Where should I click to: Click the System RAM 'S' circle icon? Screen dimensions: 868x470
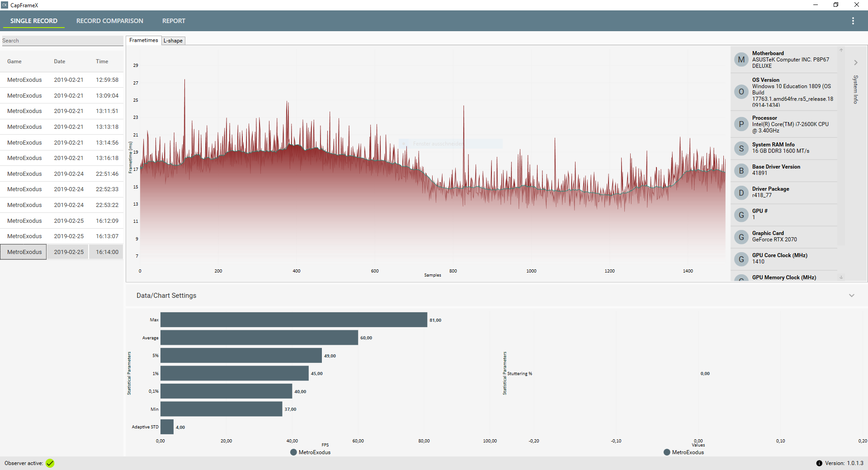(x=741, y=149)
